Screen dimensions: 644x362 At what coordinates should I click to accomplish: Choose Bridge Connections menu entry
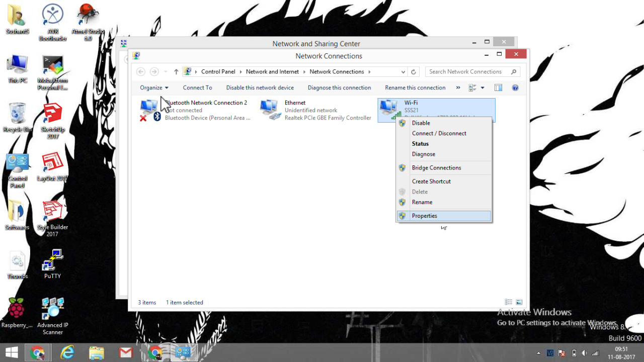point(443,168)
